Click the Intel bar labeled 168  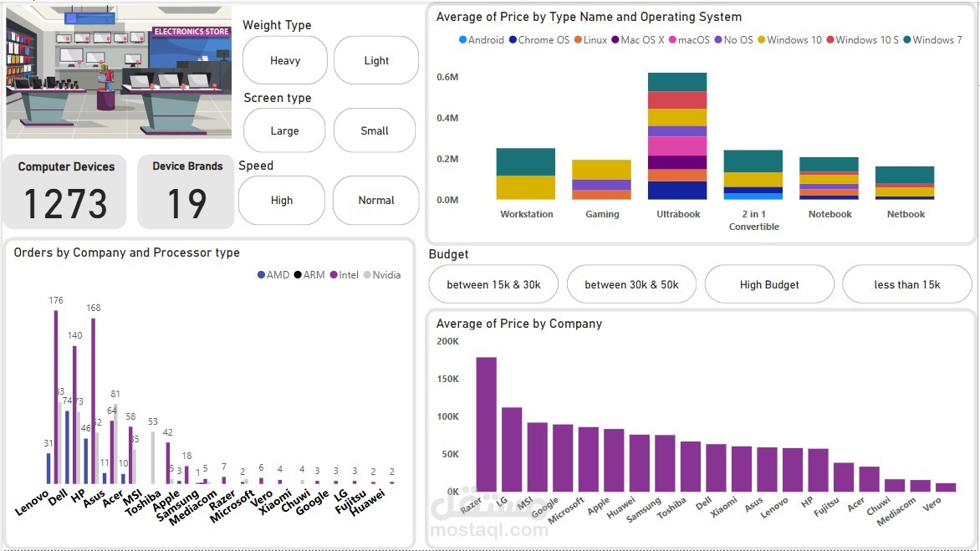tap(93, 401)
